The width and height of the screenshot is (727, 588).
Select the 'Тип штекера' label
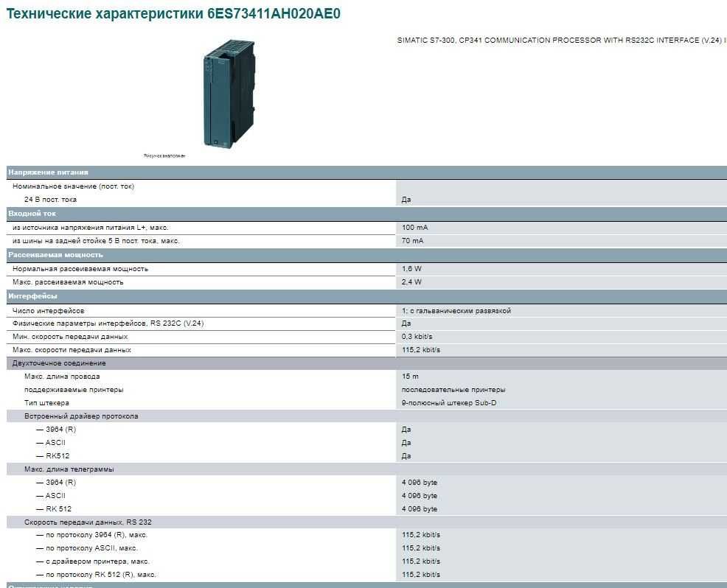(x=47, y=403)
